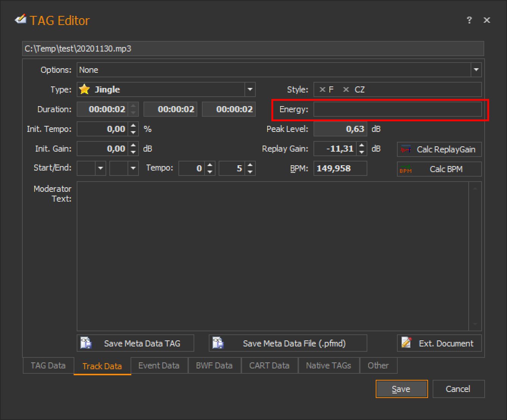Decrease the Replay Gain value
Image resolution: width=507 pixels, height=420 pixels.
(x=362, y=152)
